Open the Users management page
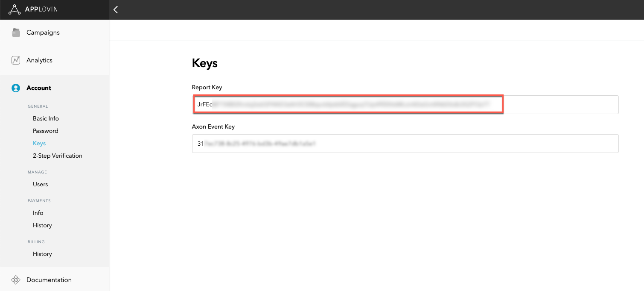 pos(40,184)
